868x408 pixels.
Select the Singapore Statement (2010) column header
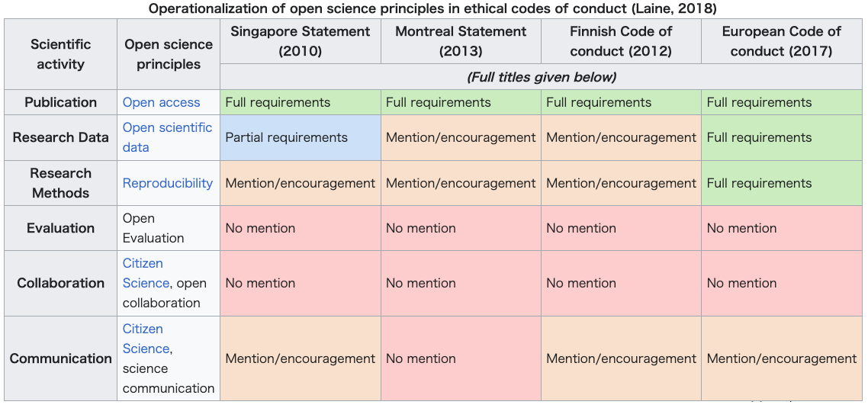pyautogui.click(x=300, y=41)
